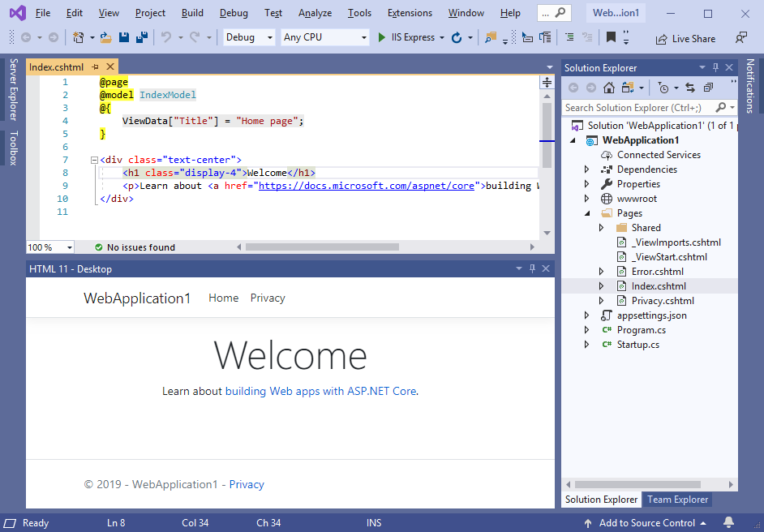
Task: Start debugging with the green play icon
Action: 382,37
